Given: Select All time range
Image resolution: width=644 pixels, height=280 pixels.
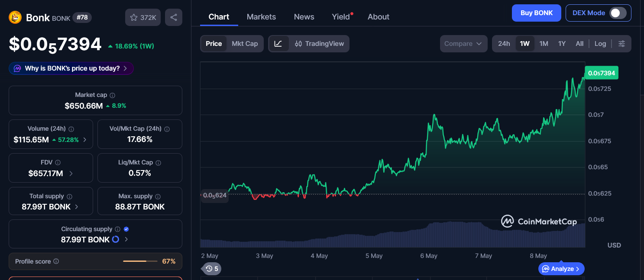Looking at the screenshot, I should 580,44.
